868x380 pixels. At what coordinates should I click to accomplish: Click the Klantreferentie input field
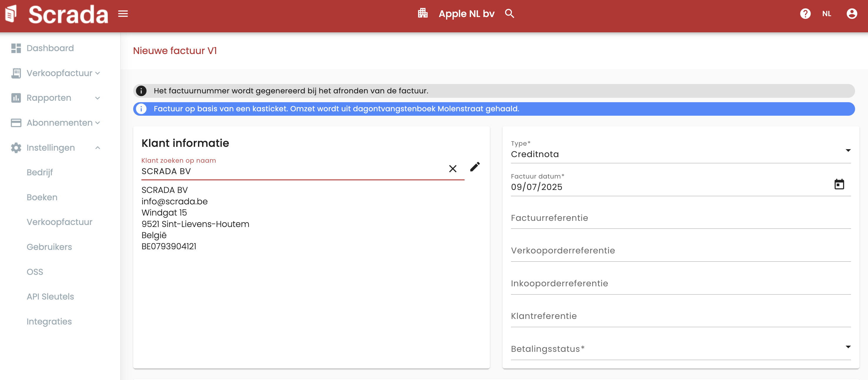[x=680, y=316]
